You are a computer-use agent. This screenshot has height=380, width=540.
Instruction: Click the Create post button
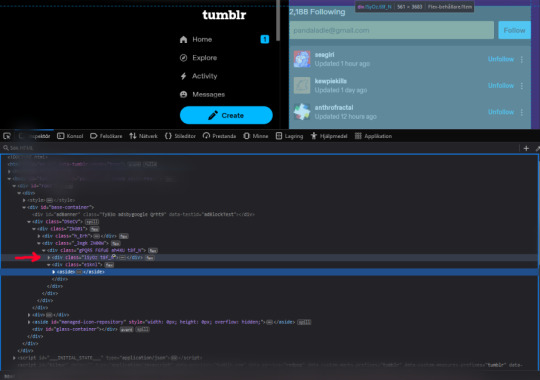[x=226, y=115]
